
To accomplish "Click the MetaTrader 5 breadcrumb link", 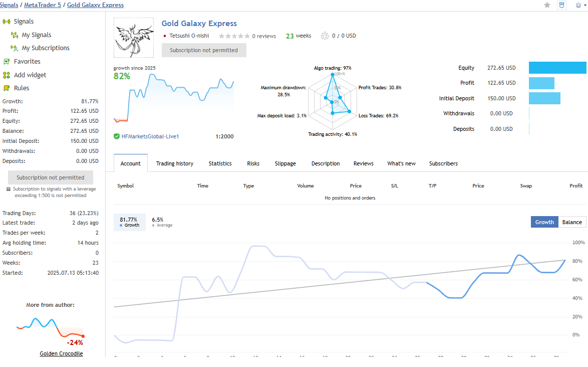I will click(42, 5).
